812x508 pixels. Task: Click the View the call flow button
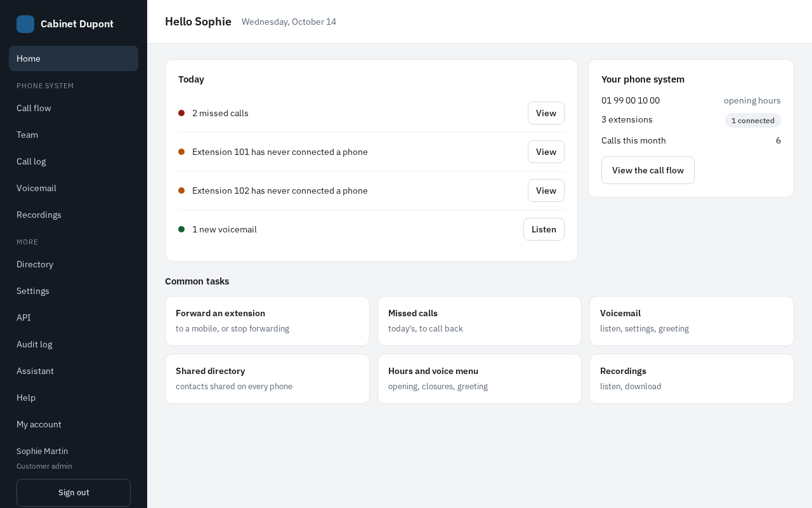coord(648,170)
